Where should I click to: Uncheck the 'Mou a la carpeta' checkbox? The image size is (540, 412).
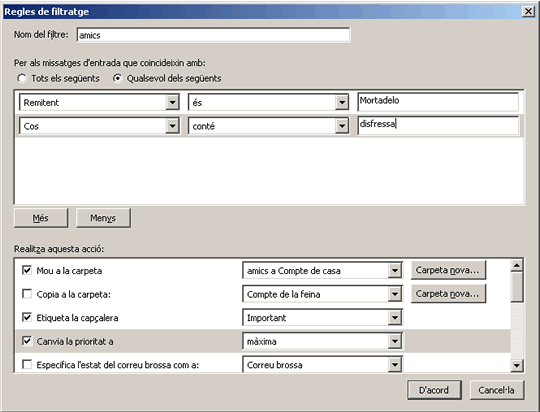[x=27, y=270]
